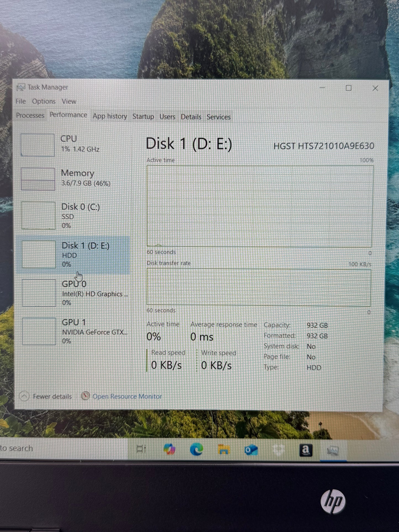Click the GPU 1 mini graph thumbnail
The image size is (399, 532).
(x=39, y=331)
